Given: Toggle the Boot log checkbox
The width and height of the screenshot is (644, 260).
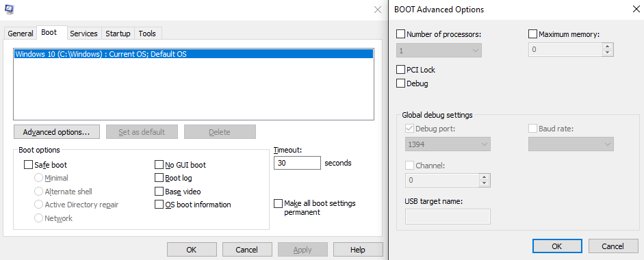Looking at the screenshot, I should pyautogui.click(x=159, y=178).
